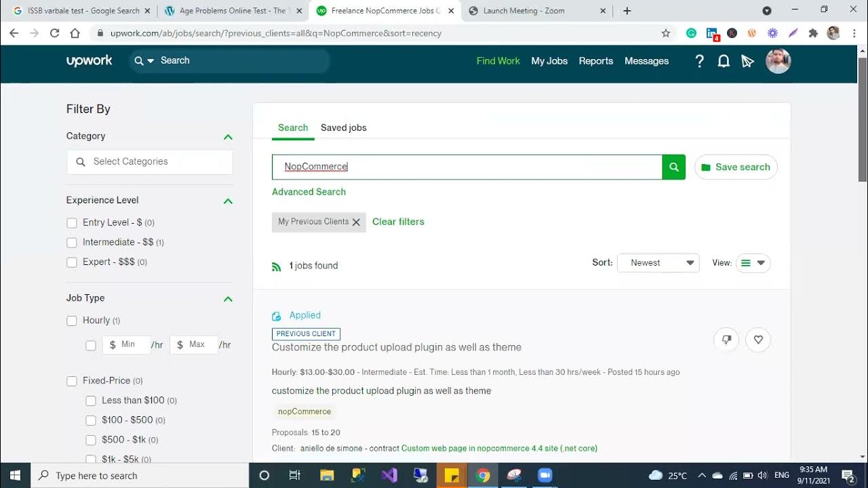
Task: Collapse the Experience Level section
Action: tap(228, 201)
